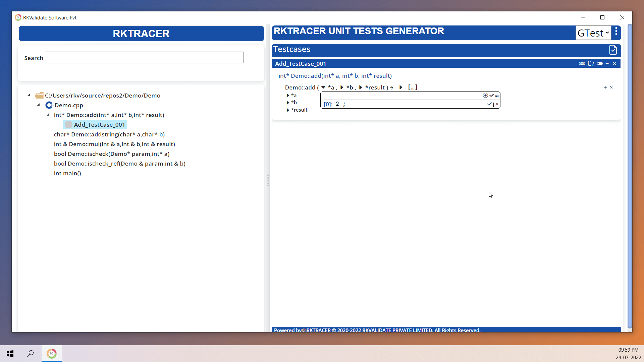Minimize the Add_TestCase_001 testcase panel
Screen dimensions: 644x362
[607, 63]
